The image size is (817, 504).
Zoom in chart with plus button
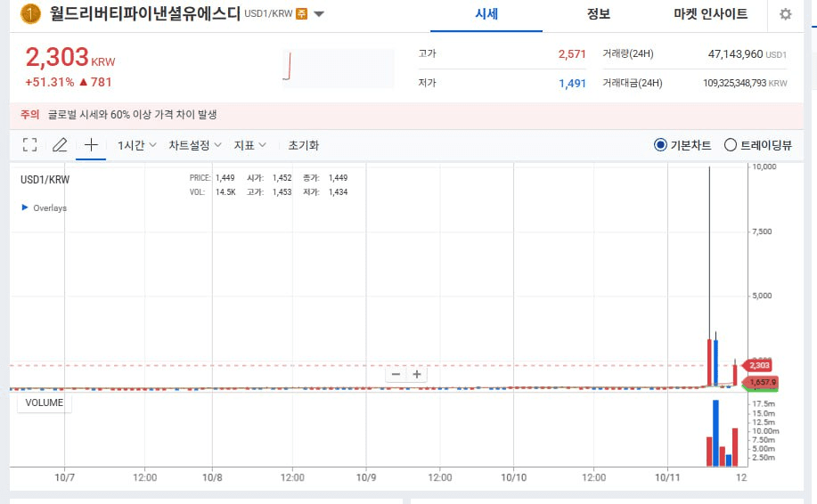[416, 374]
